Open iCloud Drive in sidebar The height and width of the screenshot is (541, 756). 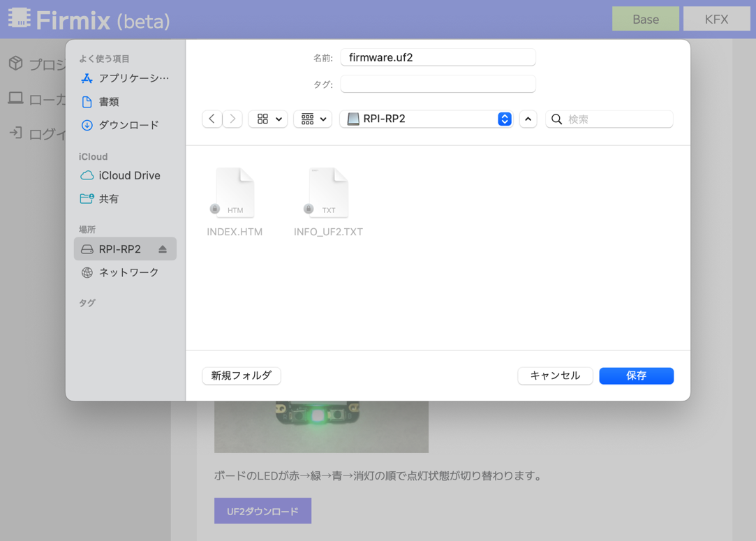pyautogui.click(x=129, y=176)
